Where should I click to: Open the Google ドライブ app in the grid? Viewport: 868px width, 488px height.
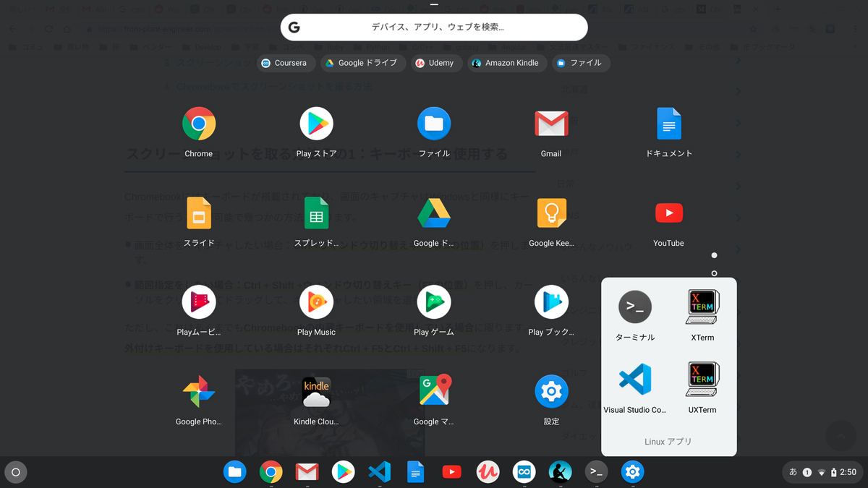click(434, 213)
